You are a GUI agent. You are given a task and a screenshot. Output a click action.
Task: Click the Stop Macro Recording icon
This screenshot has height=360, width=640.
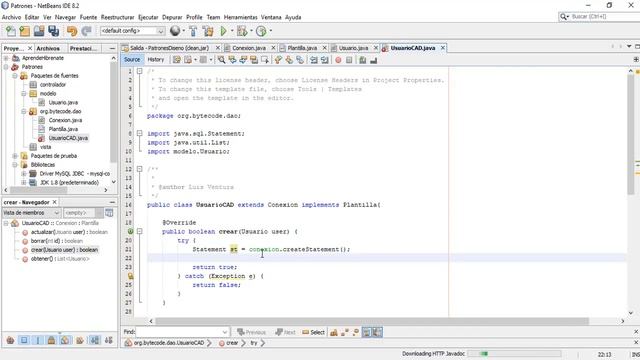pos(349,60)
